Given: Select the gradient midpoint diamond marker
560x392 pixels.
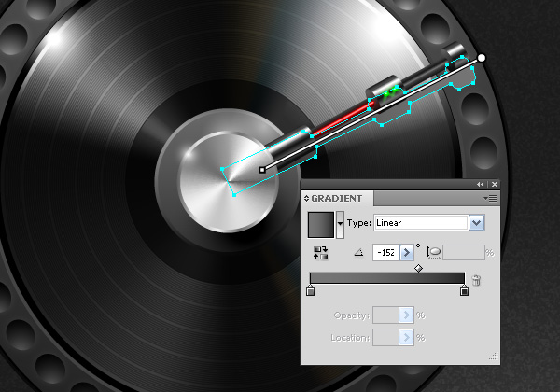Looking at the screenshot, I should point(418,268).
